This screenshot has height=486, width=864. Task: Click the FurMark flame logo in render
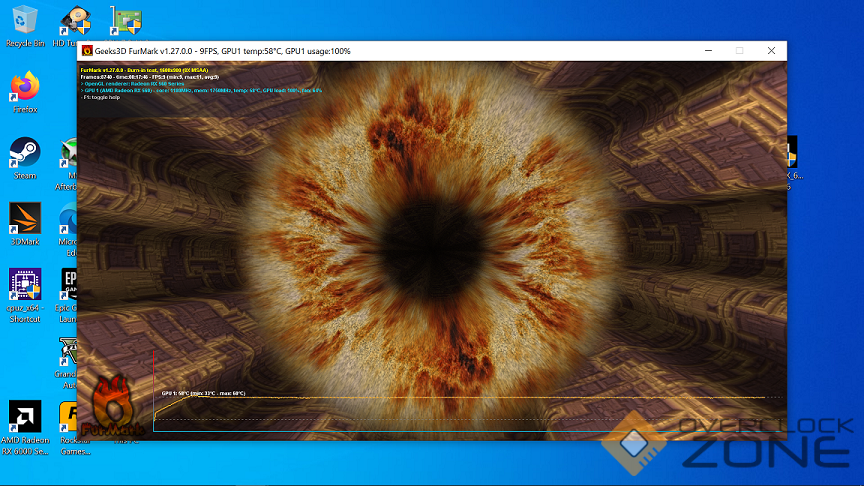click(112, 406)
